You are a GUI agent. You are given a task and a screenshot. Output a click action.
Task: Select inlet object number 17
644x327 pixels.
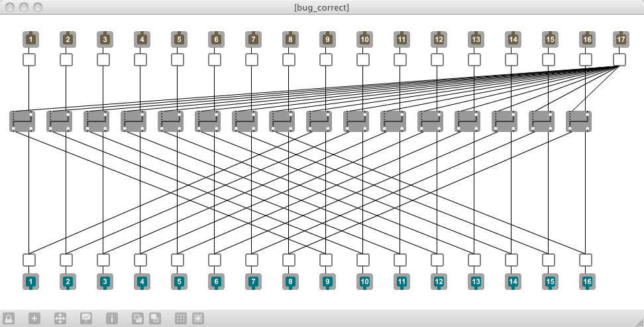click(x=621, y=40)
